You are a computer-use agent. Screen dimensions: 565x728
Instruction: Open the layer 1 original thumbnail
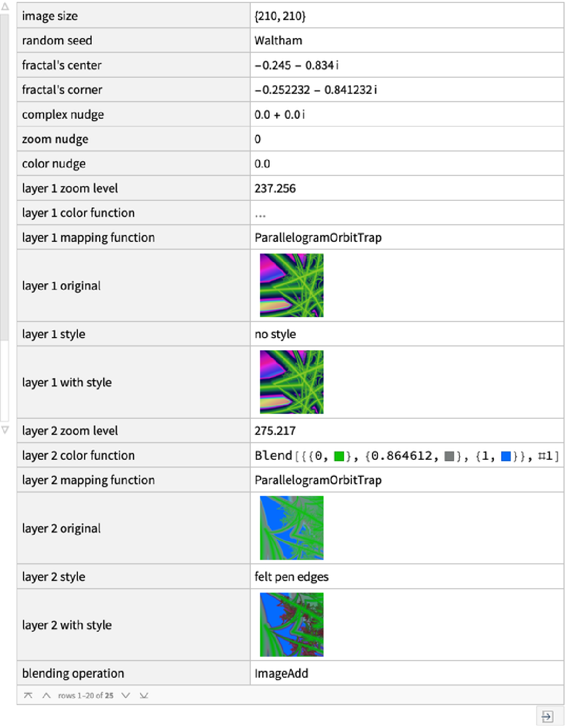(292, 285)
